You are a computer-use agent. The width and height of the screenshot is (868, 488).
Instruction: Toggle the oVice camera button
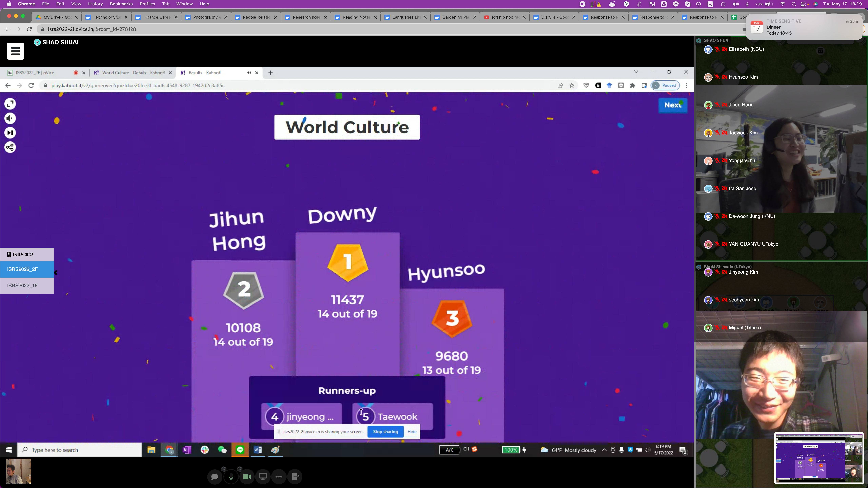247,476
